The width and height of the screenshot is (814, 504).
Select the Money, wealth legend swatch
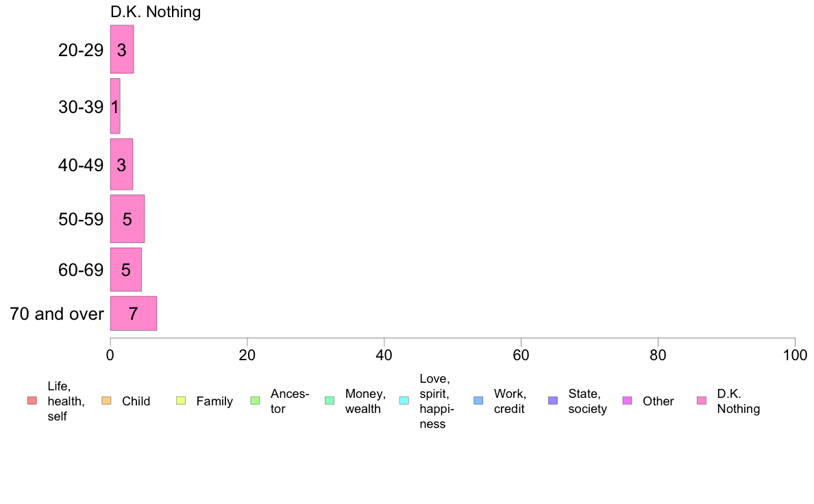click(330, 401)
